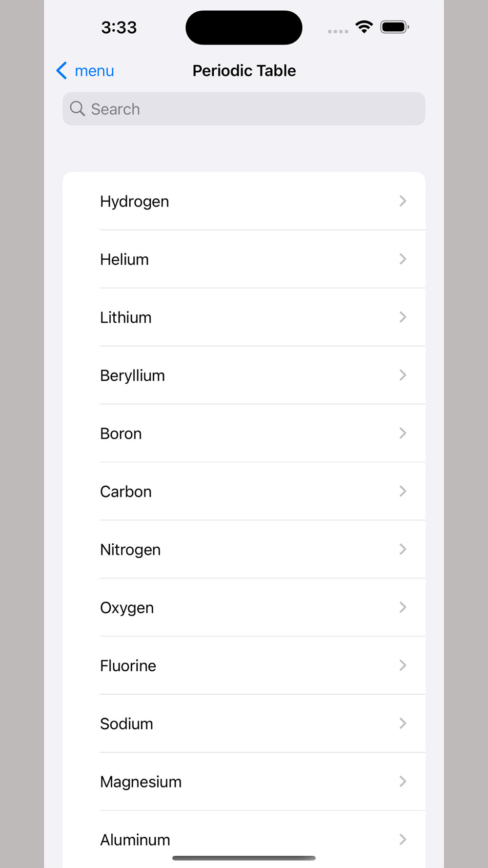The width and height of the screenshot is (488, 868).
Task: Tap the magnifying glass search icon
Action: pos(77,108)
